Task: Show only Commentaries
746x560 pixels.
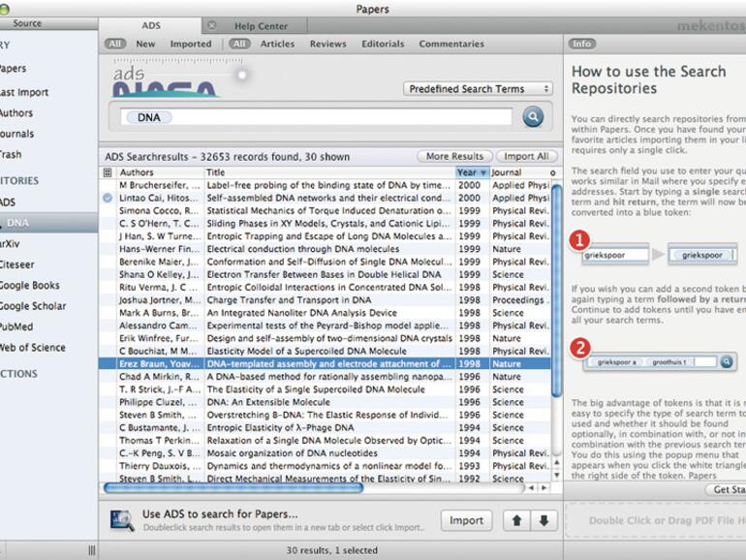Action: coord(451,44)
